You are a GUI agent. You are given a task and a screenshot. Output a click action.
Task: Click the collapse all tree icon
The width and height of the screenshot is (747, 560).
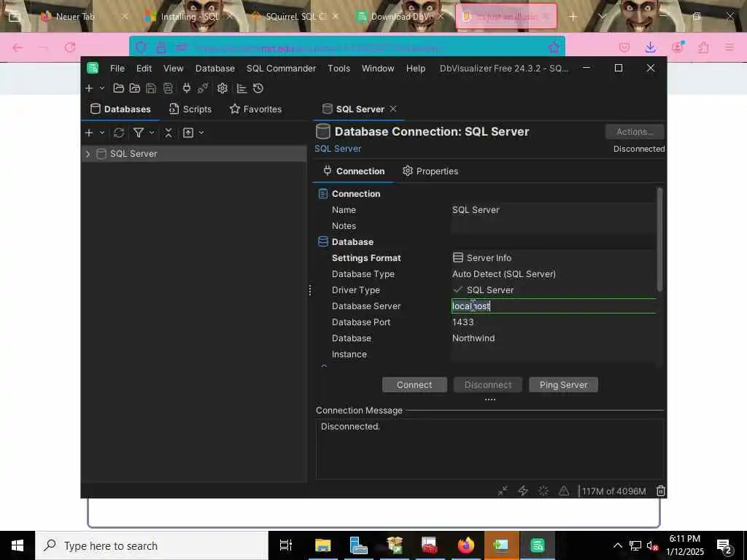tap(169, 133)
